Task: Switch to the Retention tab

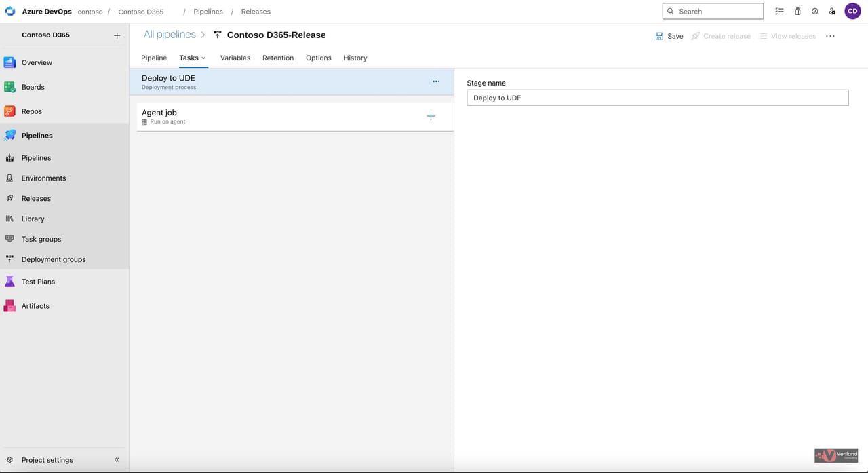Action: tap(278, 58)
